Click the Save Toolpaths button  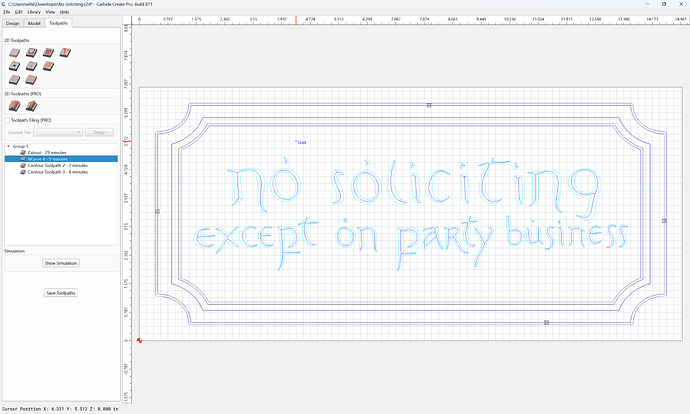(61, 293)
